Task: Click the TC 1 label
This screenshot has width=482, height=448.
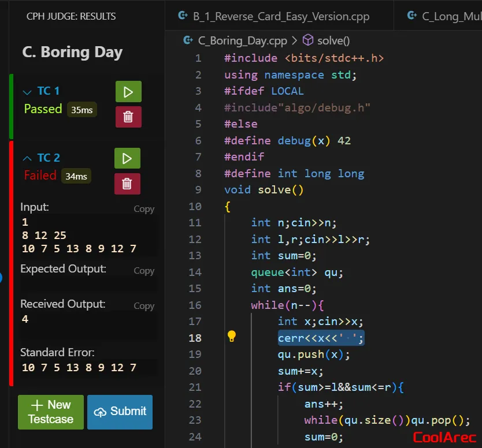Action: [x=49, y=91]
